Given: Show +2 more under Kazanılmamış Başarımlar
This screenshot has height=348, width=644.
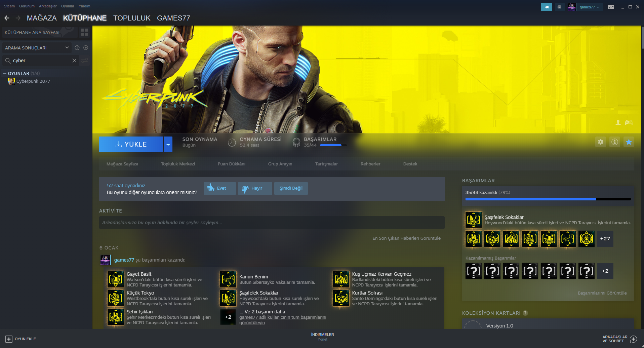Looking at the screenshot, I should pyautogui.click(x=605, y=271).
